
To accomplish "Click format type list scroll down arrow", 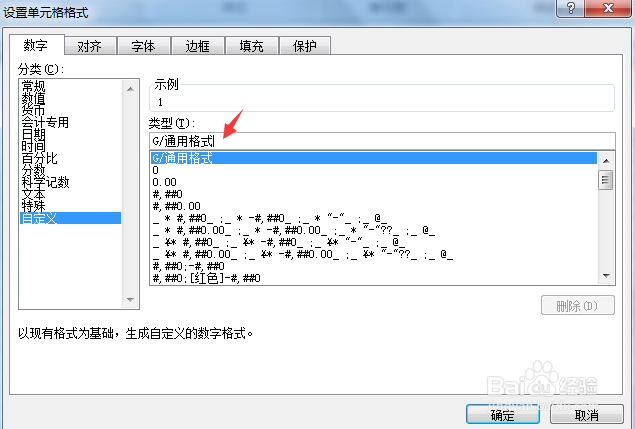I will [x=606, y=276].
